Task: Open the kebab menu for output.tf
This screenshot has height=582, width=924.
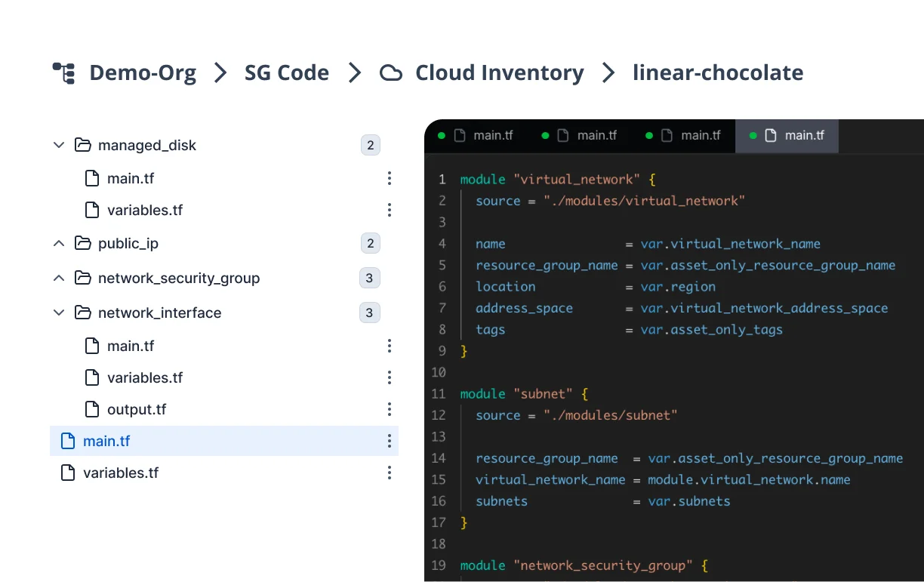Action: pyautogui.click(x=390, y=409)
